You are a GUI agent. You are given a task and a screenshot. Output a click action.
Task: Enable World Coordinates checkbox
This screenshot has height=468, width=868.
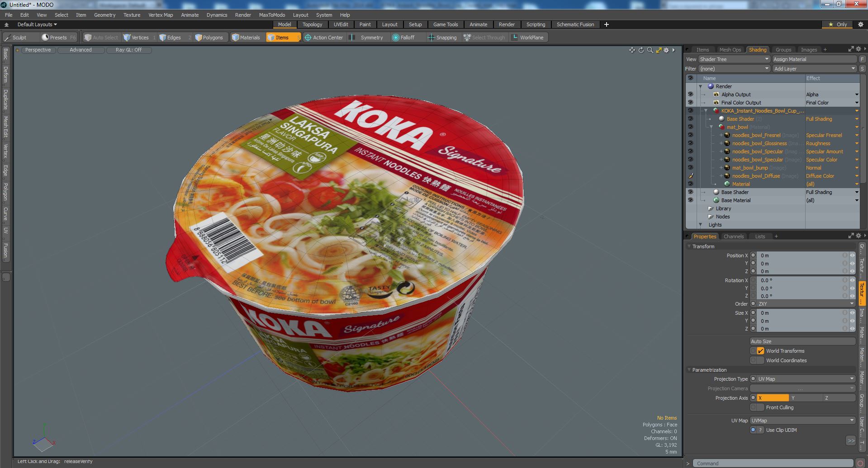(760, 360)
